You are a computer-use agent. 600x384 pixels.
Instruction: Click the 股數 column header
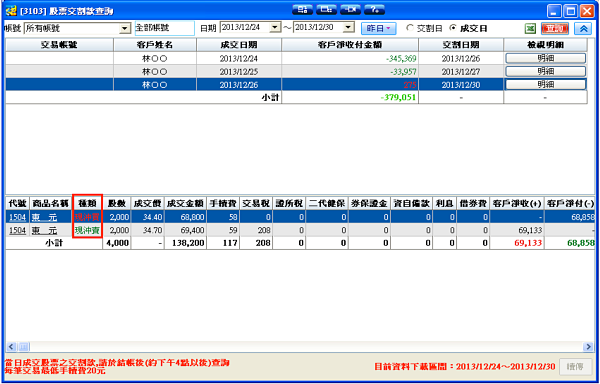point(117,203)
